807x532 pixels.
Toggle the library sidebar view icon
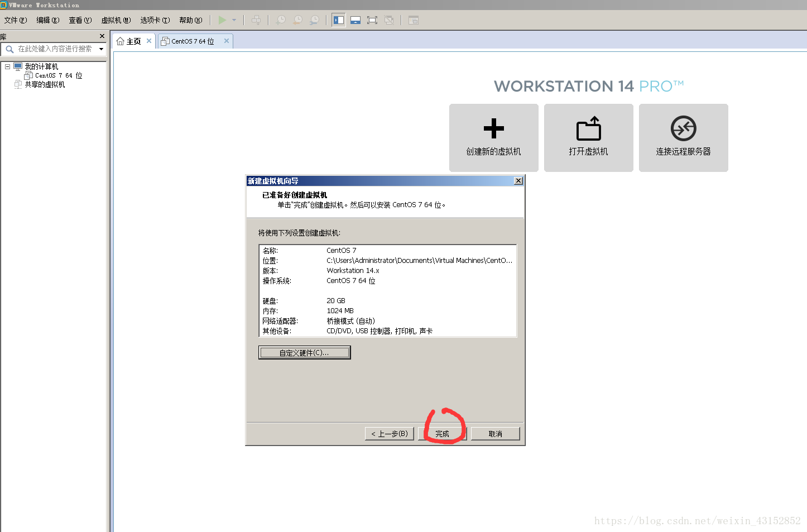[339, 20]
